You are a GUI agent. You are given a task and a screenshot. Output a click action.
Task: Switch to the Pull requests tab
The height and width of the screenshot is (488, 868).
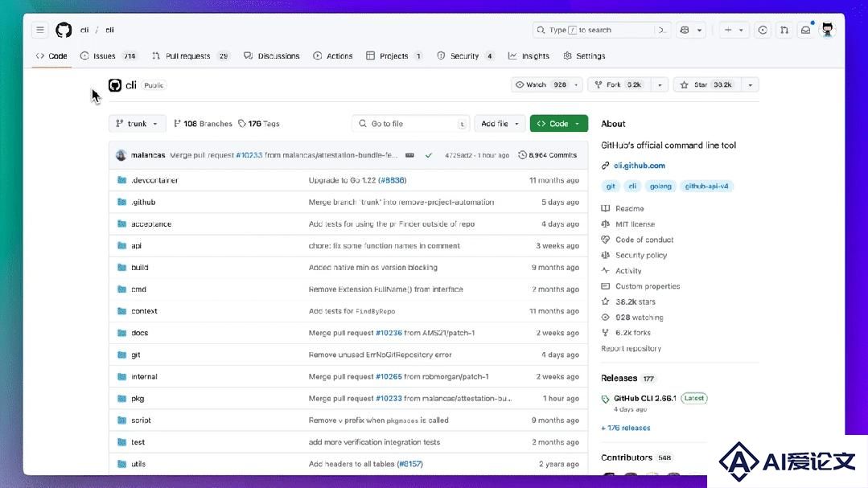pyautogui.click(x=190, y=56)
